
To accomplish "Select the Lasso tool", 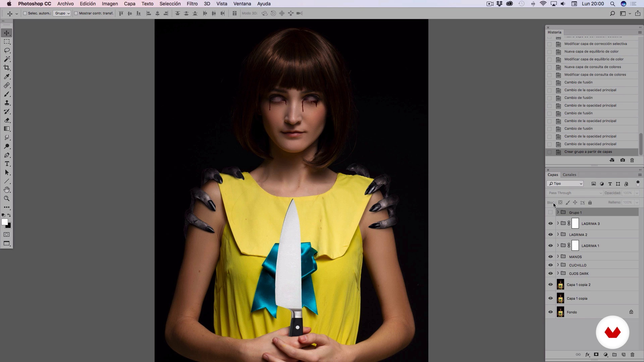I will pos(7,50).
